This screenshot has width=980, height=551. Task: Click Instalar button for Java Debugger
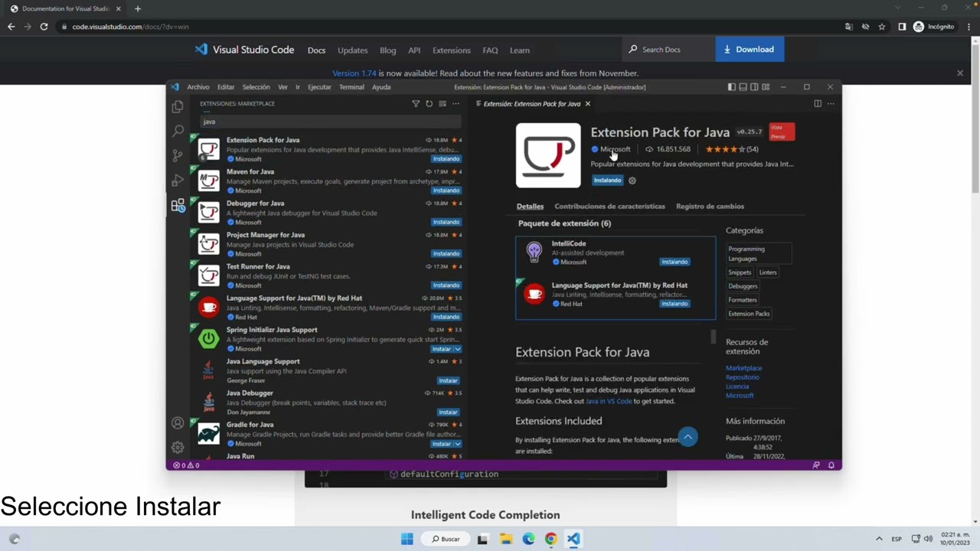(448, 412)
